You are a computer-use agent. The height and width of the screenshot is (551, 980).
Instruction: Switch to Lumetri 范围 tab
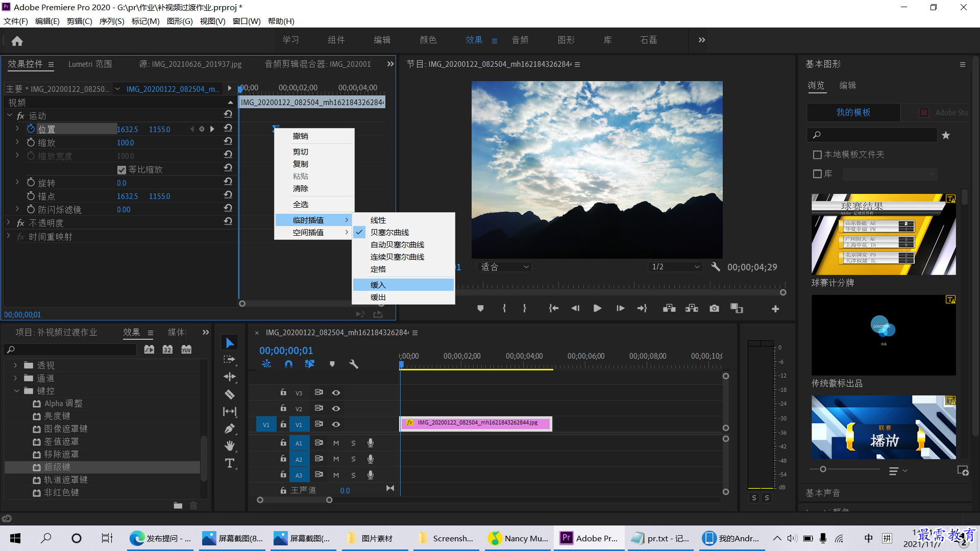click(90, 64)
